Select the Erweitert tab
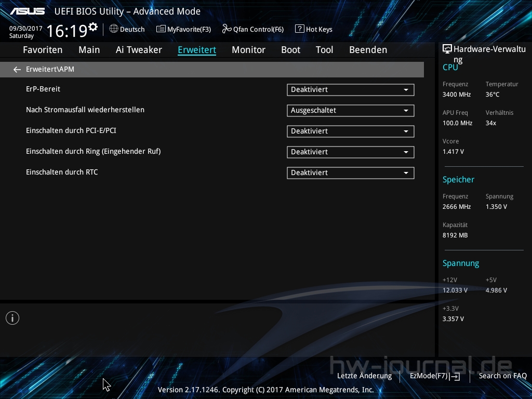This screenshot has height=399, width=532. 197,50
